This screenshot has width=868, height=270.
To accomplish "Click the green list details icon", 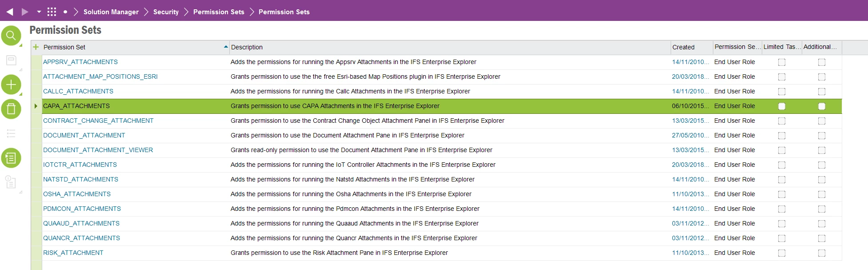I will tap(11, 158).
